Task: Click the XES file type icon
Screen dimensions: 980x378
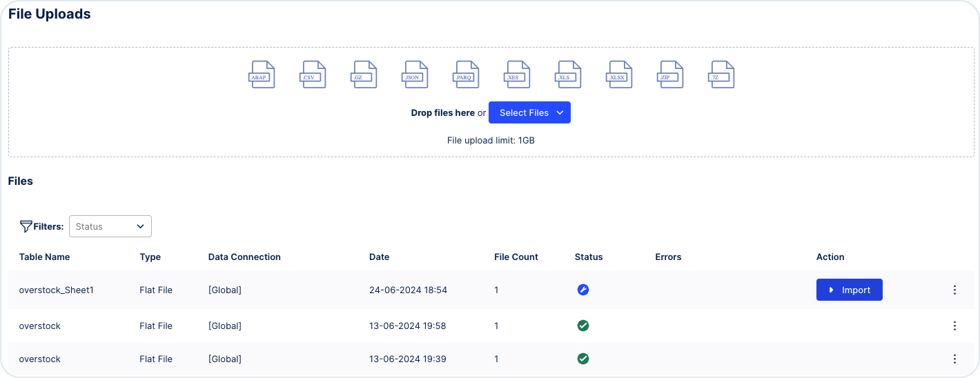Action: [x=517, y=74]
